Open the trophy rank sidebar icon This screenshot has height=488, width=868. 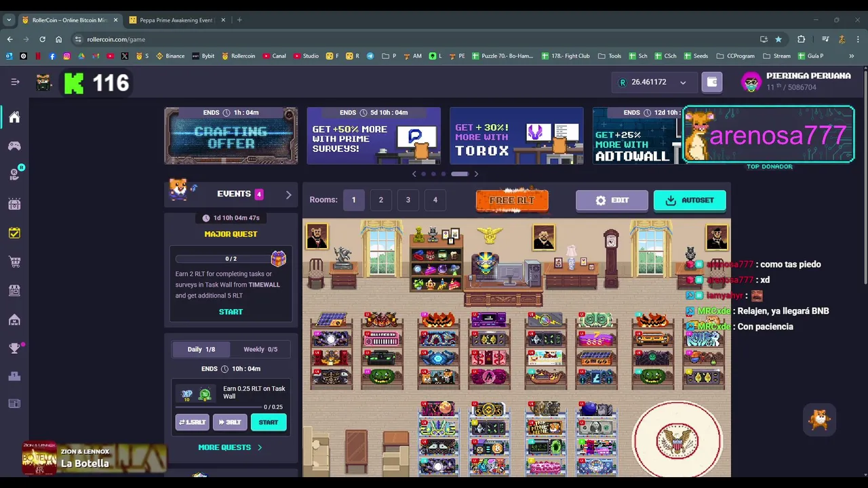click(14, 348)
